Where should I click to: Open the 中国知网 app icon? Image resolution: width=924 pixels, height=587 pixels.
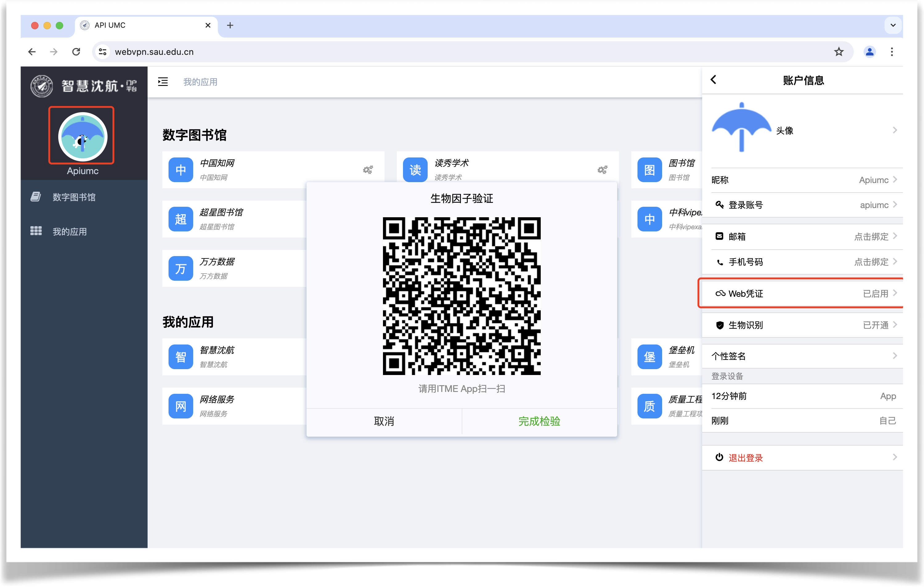[x=180, y=169]
